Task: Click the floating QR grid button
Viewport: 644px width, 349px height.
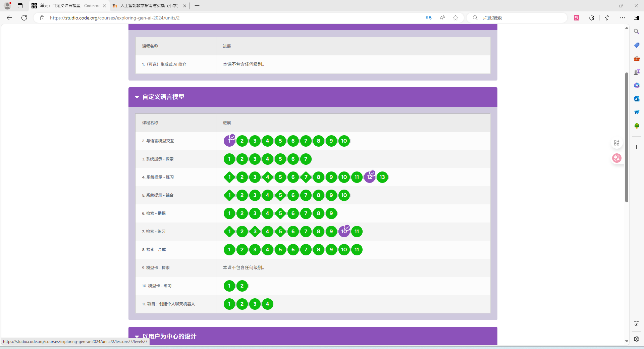Action: (x=616, y=143)
